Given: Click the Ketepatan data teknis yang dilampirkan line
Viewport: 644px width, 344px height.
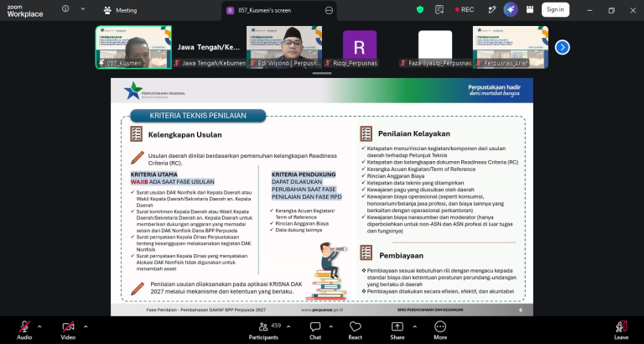Looking at the screenshot, I should pos(416,183).
